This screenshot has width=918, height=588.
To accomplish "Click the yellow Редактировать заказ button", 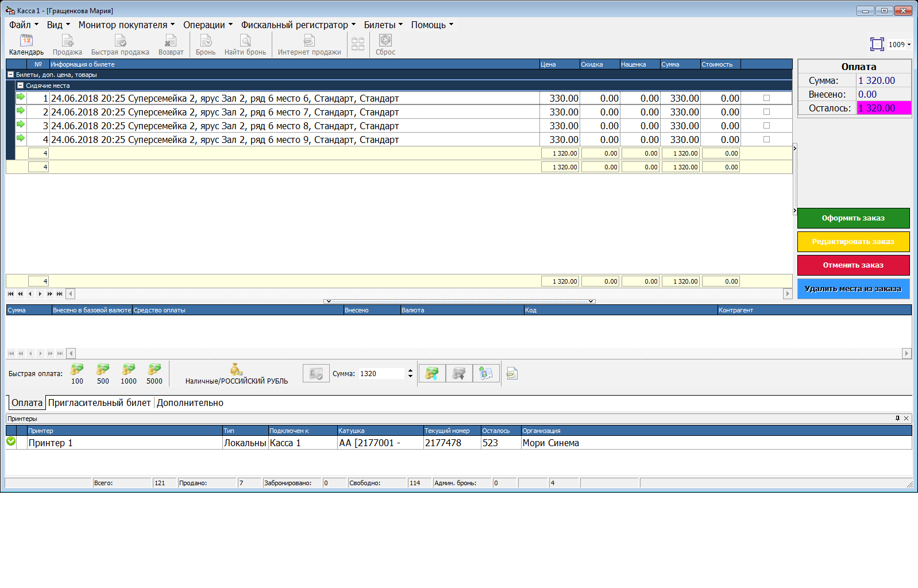I will point(853,242).
